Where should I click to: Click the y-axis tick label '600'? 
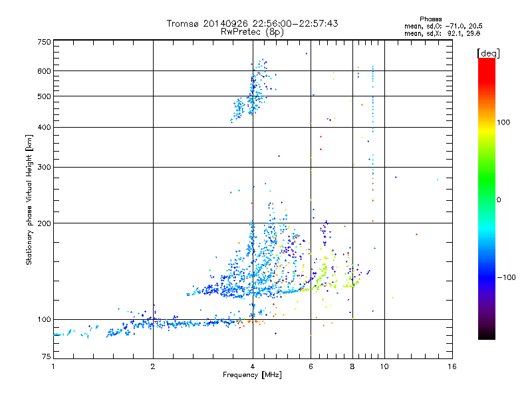click(x=44, y=71)
